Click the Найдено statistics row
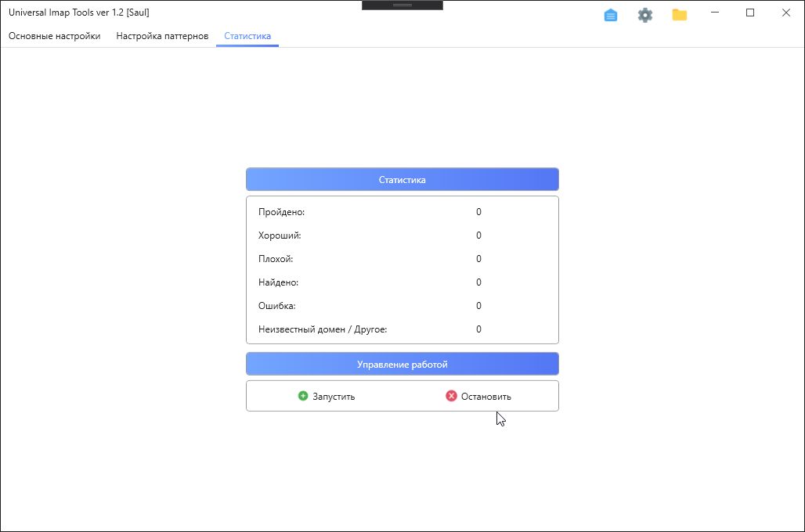This screenshot has height=532, width=805. tap(368, 282)
